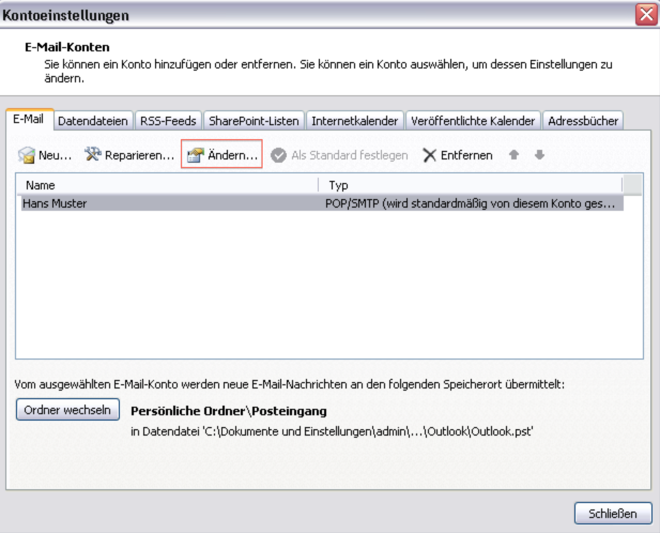Remove account with Entfernen X icon
The image size is (660, 533).
(430, 155)
